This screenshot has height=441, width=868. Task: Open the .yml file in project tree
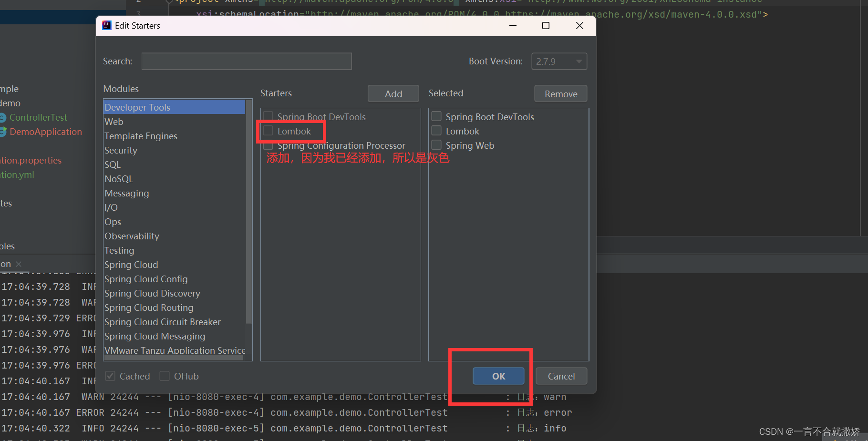(17, 174)
